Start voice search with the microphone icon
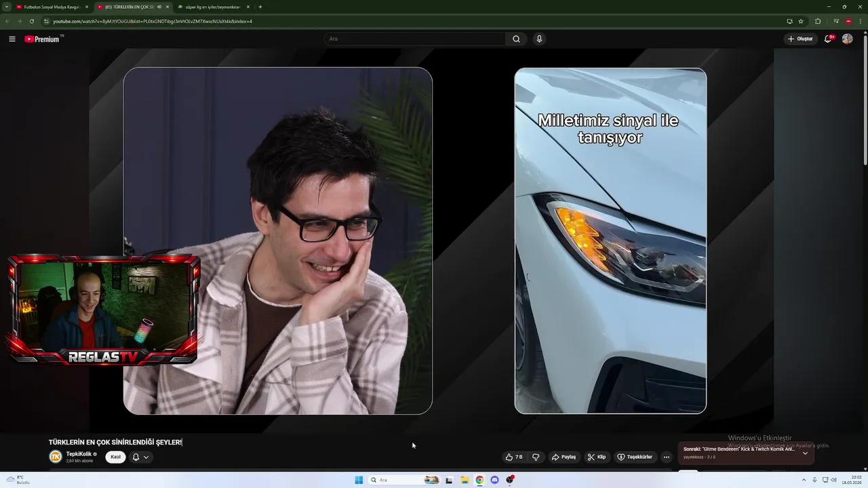Image resolution: width=868 pixels, height=488 pixels. tap(539, 39)
